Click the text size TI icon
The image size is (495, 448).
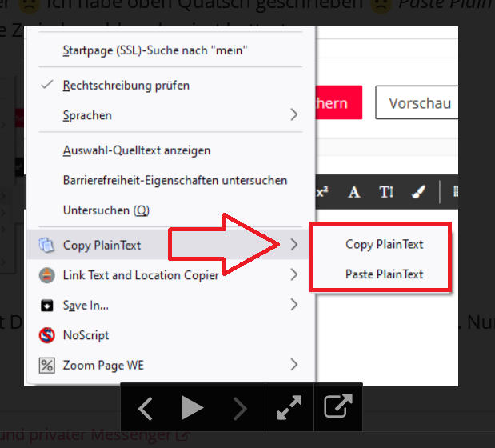coord(386,192)
